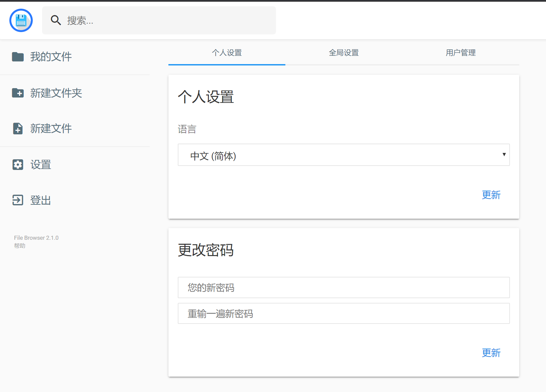
Task: Switch to the 个人设置 tab
Action: [x=227, y=53]
